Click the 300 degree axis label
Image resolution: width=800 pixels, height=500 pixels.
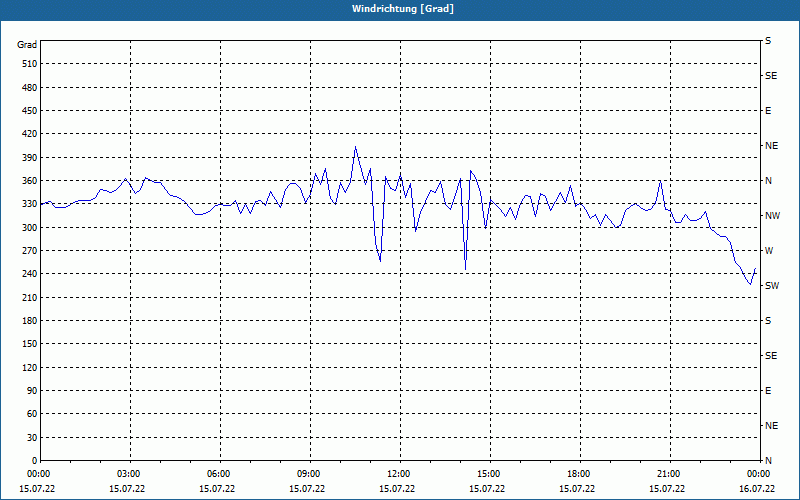(x=30, y=227)
